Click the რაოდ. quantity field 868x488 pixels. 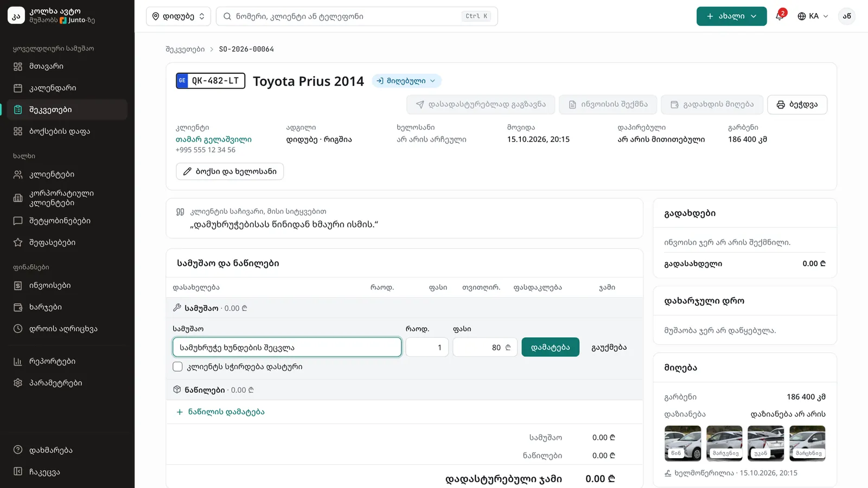[x=427, y=347]
